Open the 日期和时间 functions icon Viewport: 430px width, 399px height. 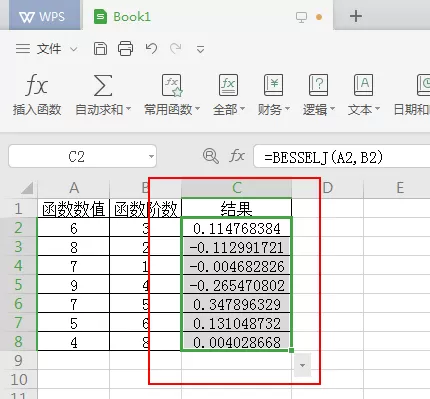pyautogui.click(x=423, y=85)
